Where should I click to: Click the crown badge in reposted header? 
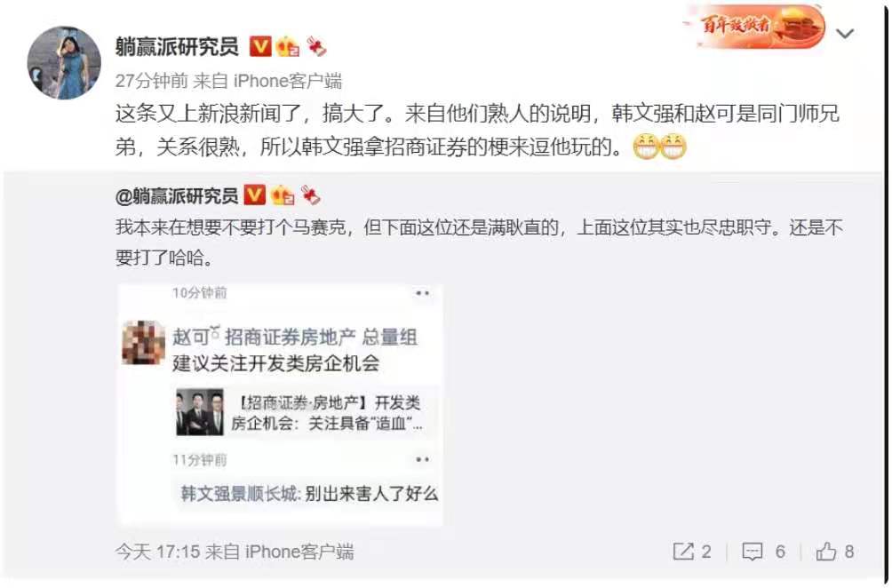[x=283, y=196]
